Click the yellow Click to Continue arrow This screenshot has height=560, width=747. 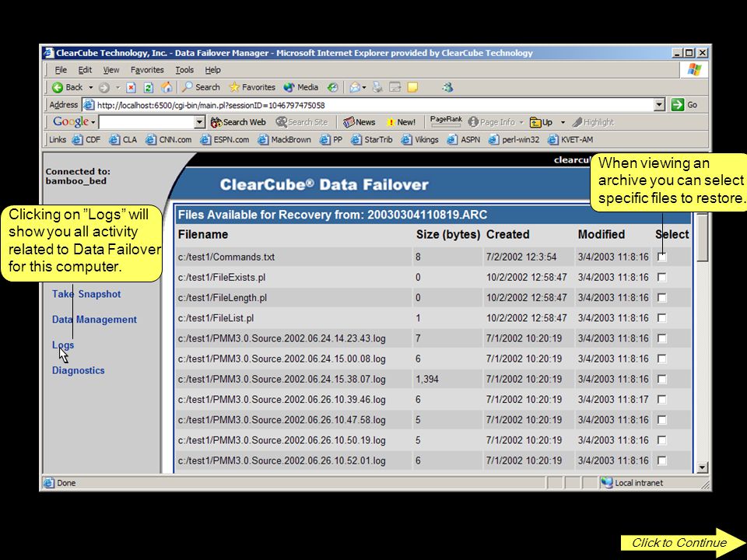(682, 542)
